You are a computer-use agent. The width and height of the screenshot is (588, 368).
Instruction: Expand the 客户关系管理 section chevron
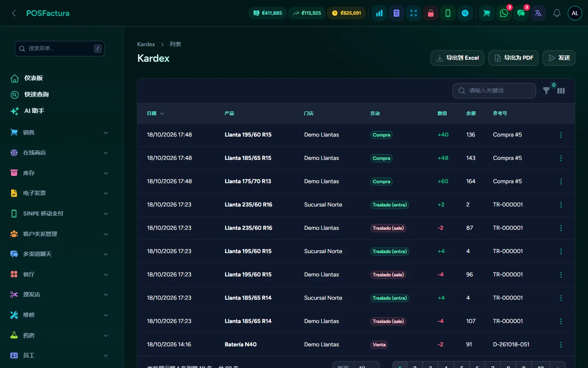[x=106, y=234]
